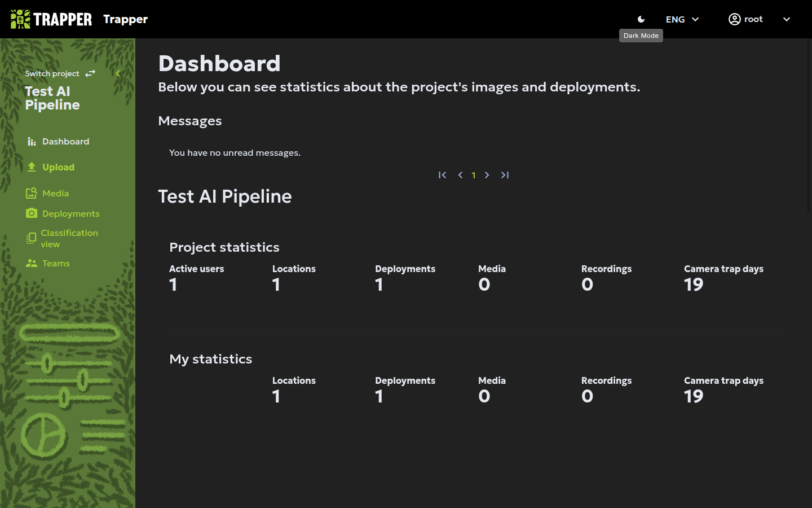Image resolution: width=812 pixels, height=508 pixels.
Task: Open the Deployments page
Action: (70, 213)
